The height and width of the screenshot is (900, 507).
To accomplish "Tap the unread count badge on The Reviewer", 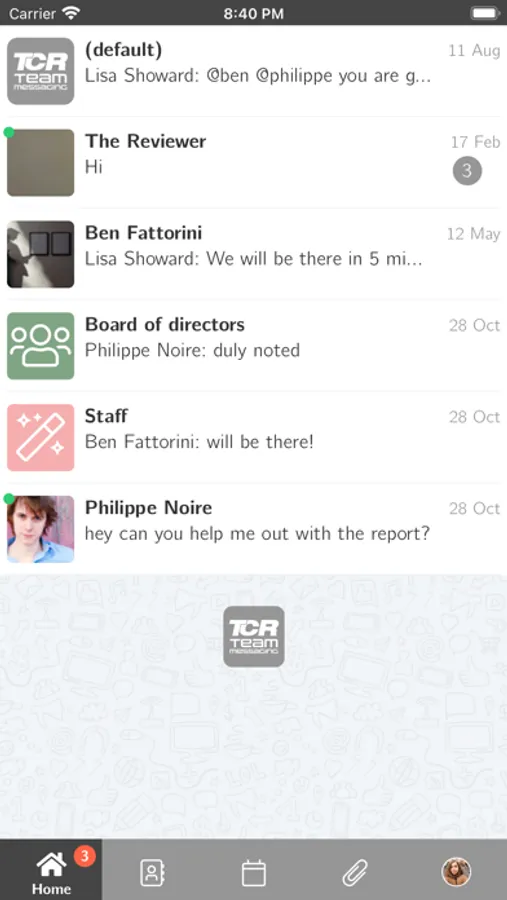I will pyautogui.click(x=467, y=170).
